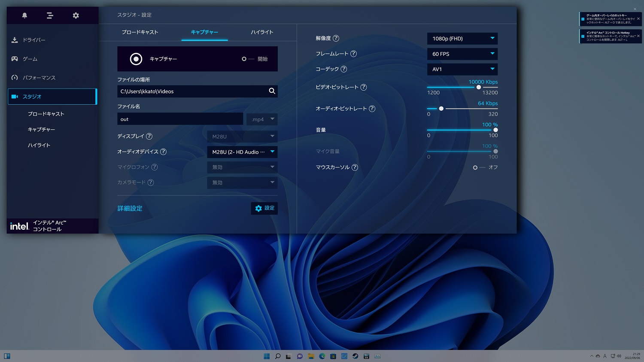The width and height of the screenshot is (644, 362).
Task: Click the Steam icon in the taskbar
Action: coord(355,356)
